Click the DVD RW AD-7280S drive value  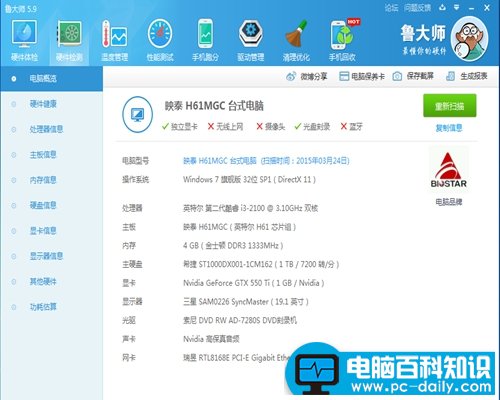pos(240,321)
